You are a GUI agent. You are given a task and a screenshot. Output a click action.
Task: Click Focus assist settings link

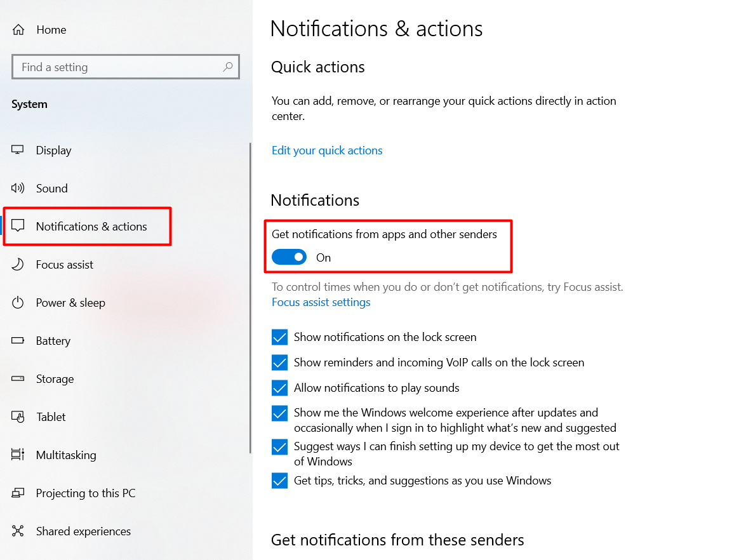(x=321, y=302)
